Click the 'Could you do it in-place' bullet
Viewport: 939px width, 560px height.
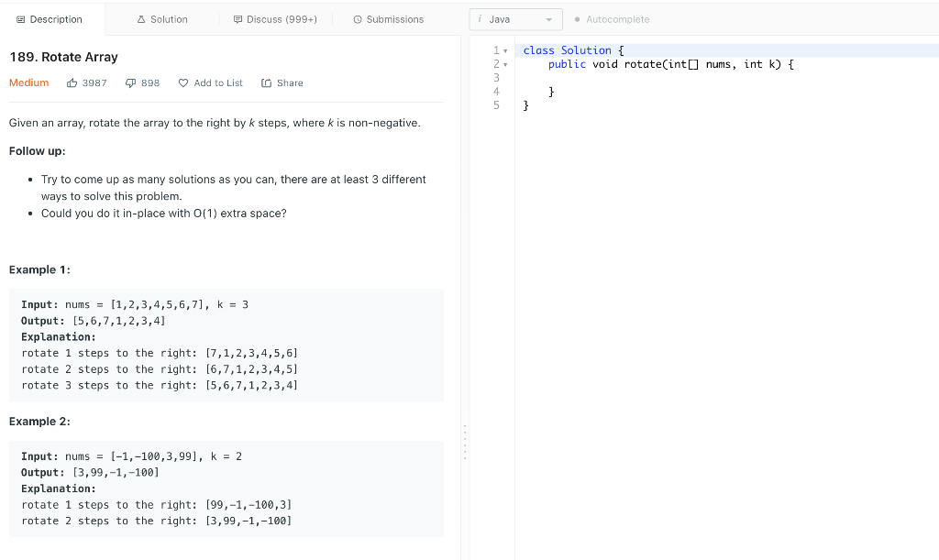pos(163,214)
